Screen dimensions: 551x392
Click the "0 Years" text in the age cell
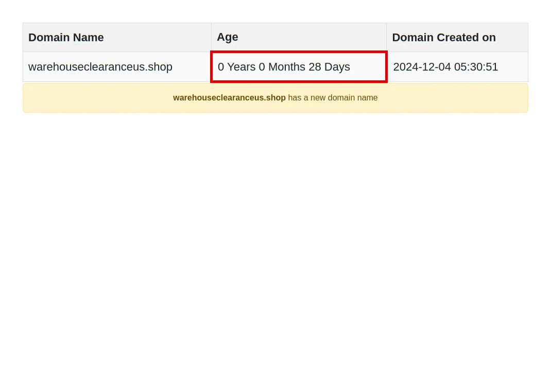(x=236, y=67)
